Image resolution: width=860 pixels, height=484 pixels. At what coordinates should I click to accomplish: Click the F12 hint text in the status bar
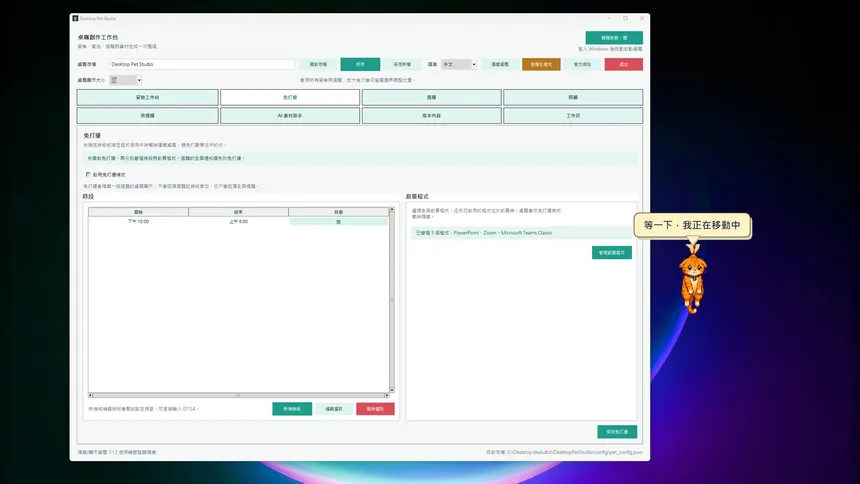[x=117, y=452]
